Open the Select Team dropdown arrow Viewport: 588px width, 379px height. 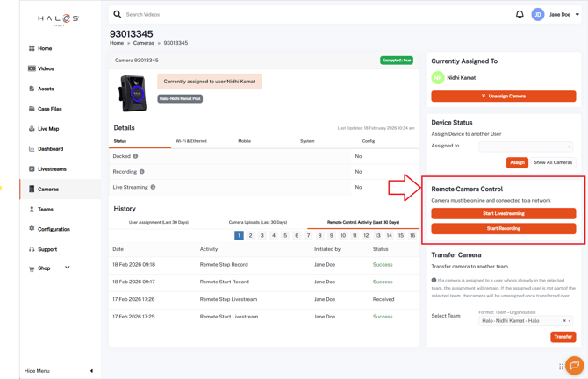tap(570, 321)
